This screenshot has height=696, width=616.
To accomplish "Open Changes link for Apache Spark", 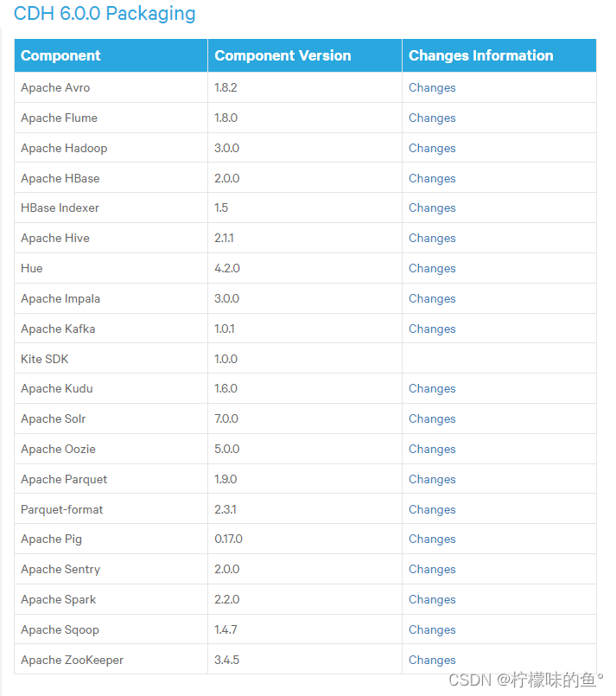I will pos(432,600).
